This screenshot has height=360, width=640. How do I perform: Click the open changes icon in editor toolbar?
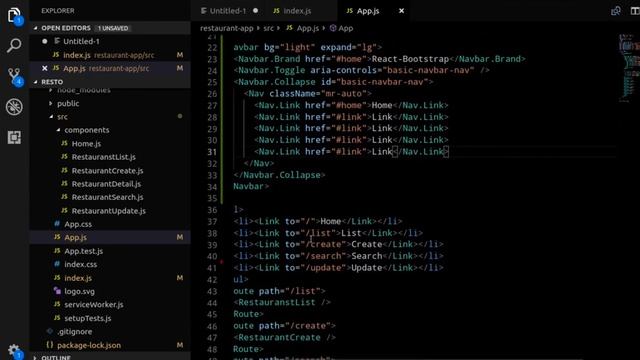coord(616,11)
